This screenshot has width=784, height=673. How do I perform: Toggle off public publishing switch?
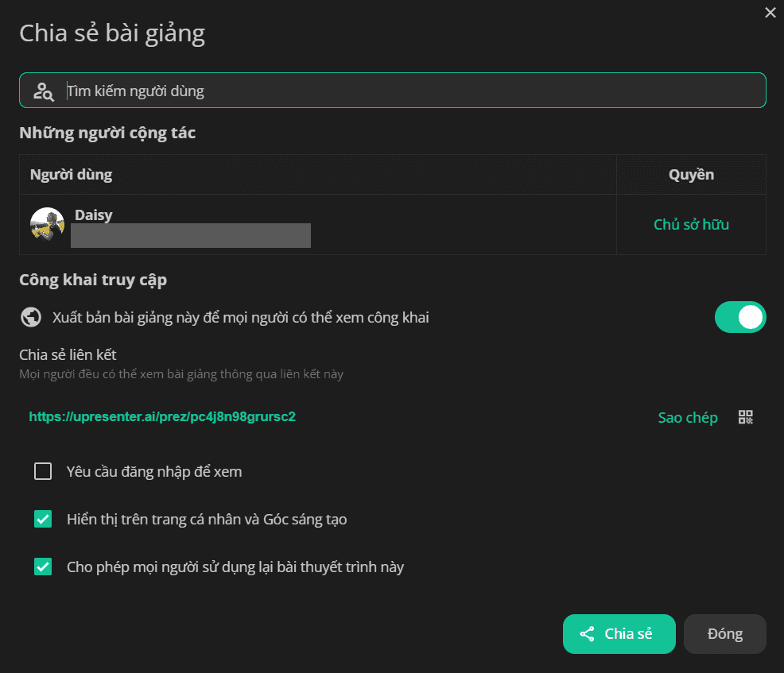740,317
